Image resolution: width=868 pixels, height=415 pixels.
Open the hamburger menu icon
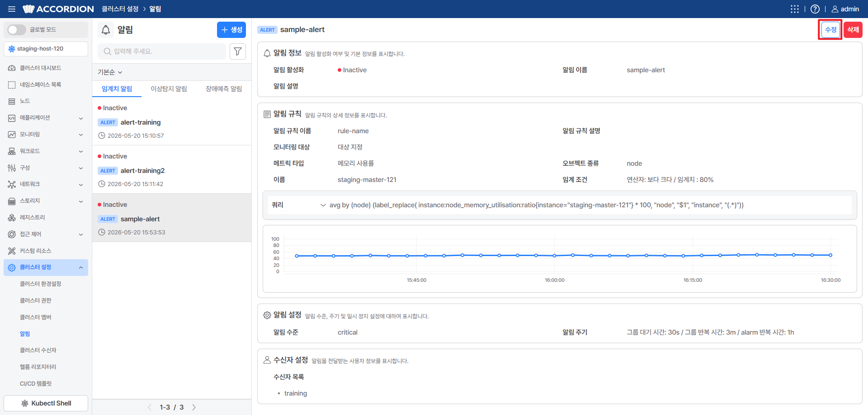tap(12, 9)
